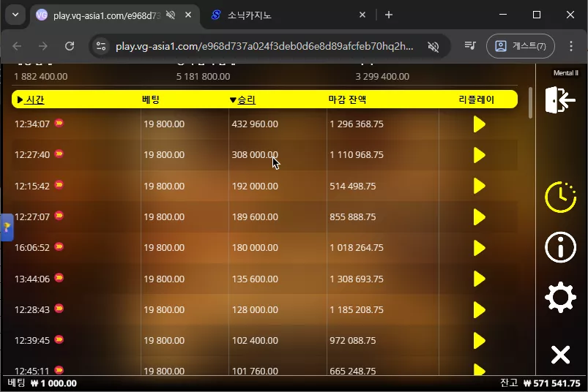Screen dimensions: 588x392
Task: Click the 5 181 800.00 summary value
Action: 204,76
